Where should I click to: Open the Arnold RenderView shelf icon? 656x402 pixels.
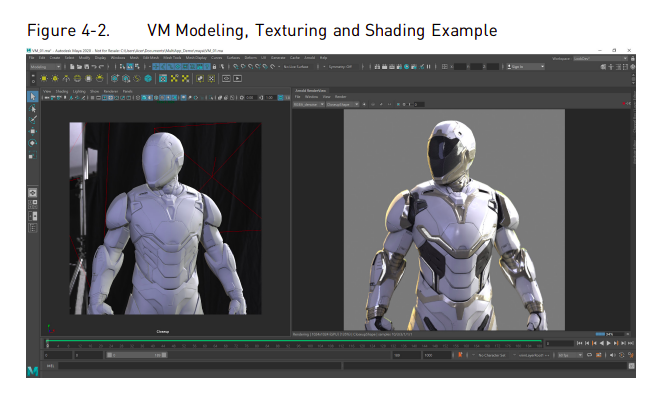tap(226, 78)
